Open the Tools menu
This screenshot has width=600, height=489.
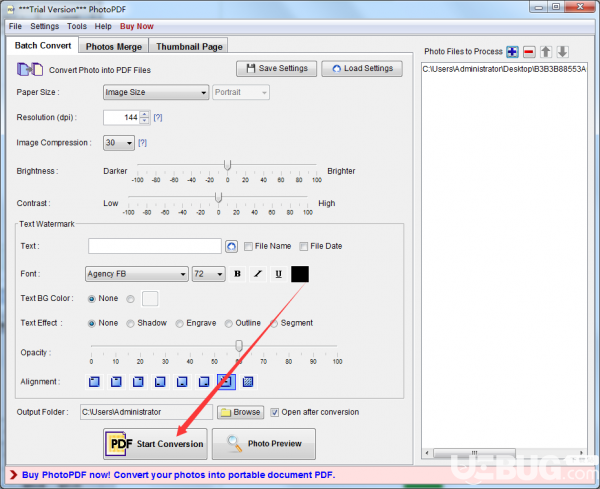(77, 26)
